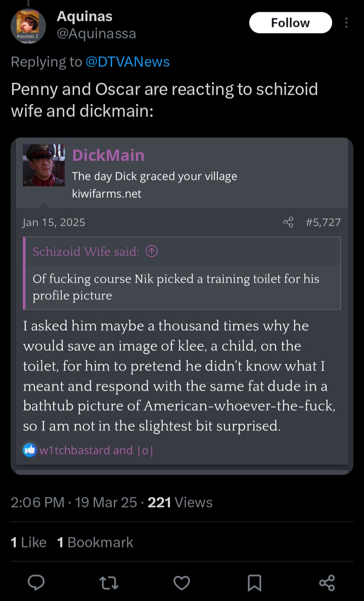Open w1tchbastard and others reactions list
Image resolution: width=364 pixels, height=601 pixels.
(x=96, y=450)
